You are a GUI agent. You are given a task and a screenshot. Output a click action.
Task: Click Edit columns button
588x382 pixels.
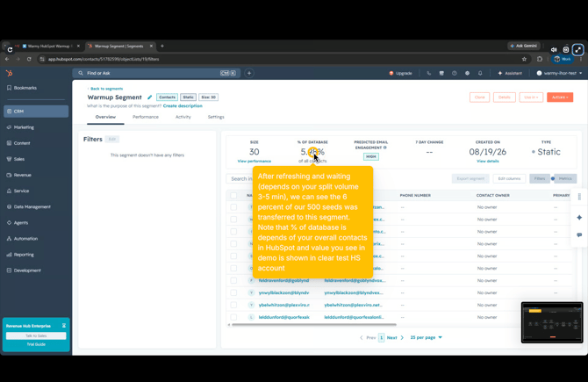point(509,178)
